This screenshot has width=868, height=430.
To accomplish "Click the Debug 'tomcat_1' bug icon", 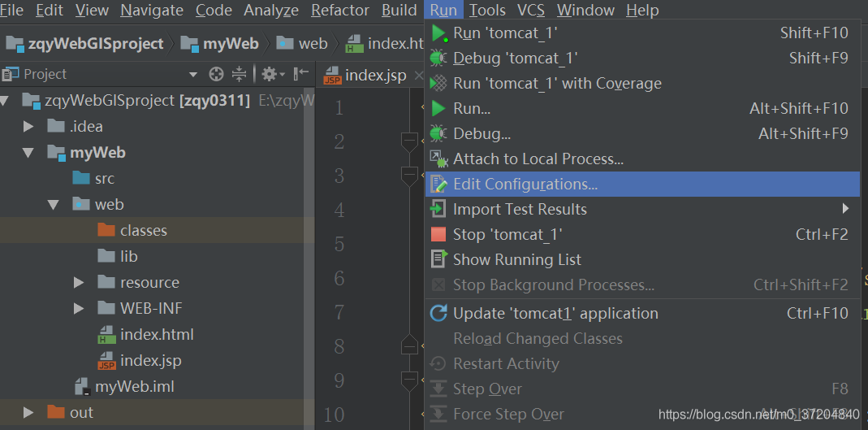I will pyautogui.click(x=438, y=58).
